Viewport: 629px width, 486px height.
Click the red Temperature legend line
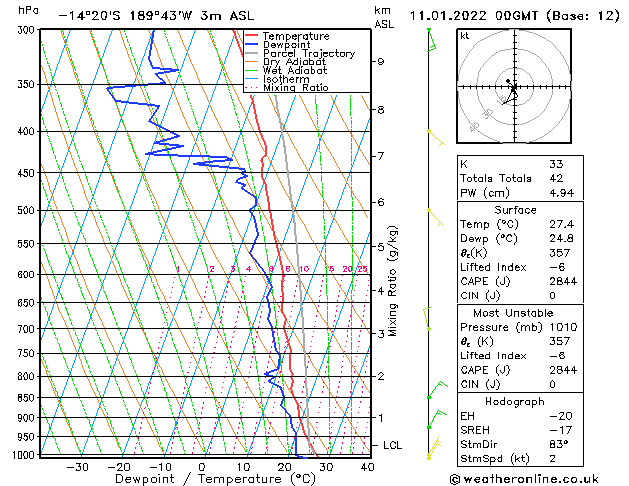tap(251, 36)
